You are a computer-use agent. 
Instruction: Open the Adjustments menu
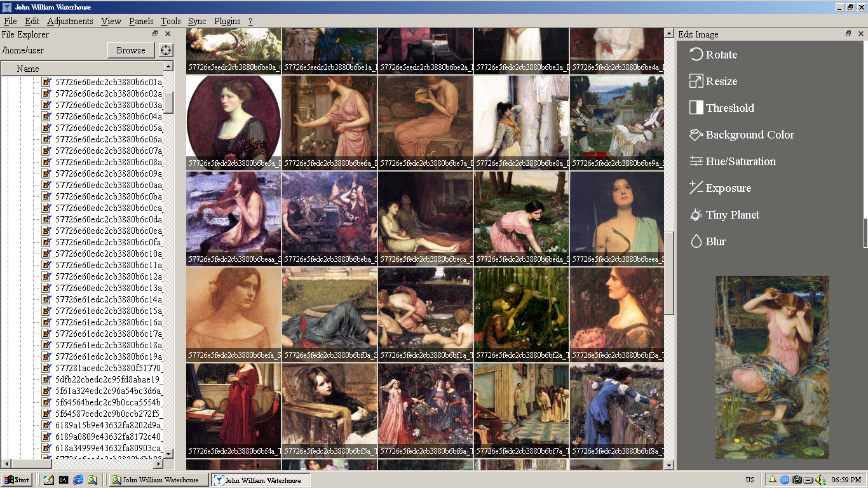pos(70,21)
